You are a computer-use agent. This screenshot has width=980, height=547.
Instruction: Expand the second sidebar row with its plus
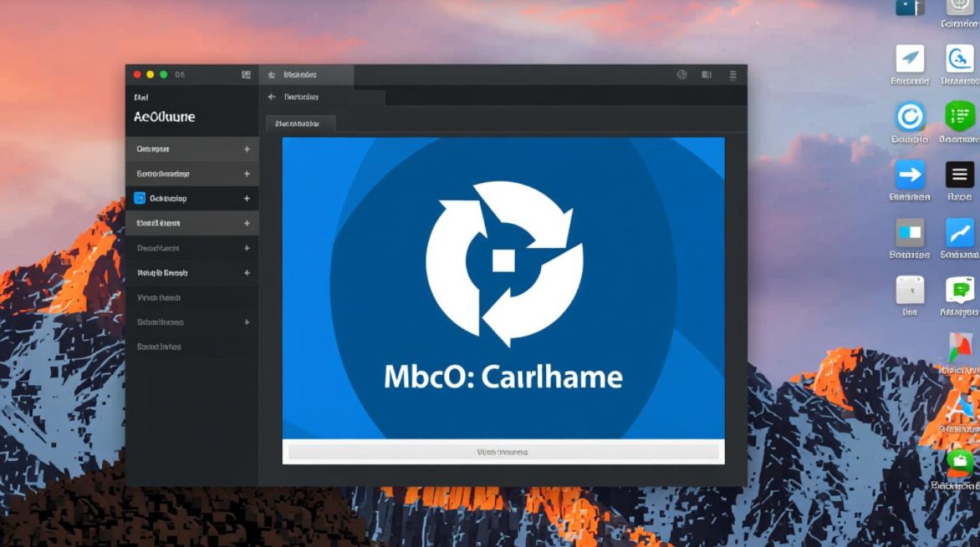coord(246,174)
